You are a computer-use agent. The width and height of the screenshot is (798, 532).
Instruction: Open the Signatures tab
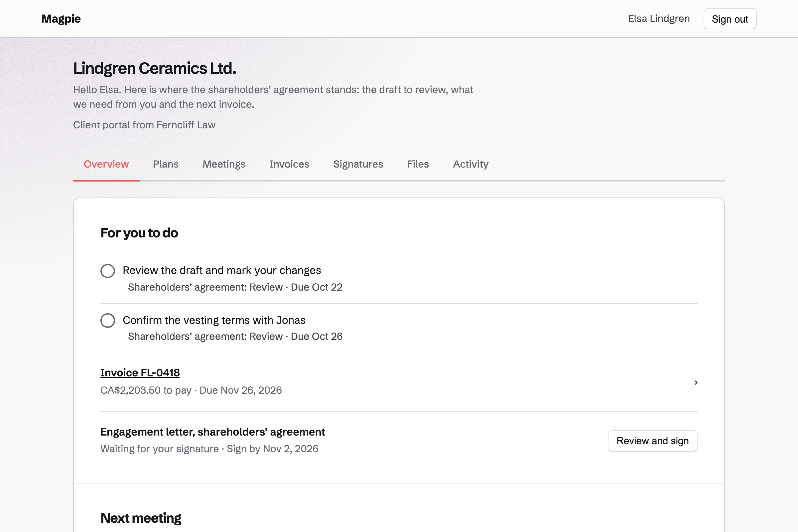(358, 164)
